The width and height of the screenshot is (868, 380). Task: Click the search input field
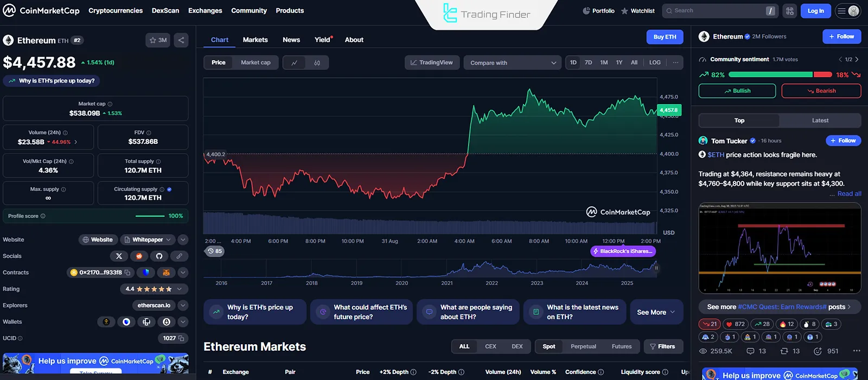[x=720, y=11]
